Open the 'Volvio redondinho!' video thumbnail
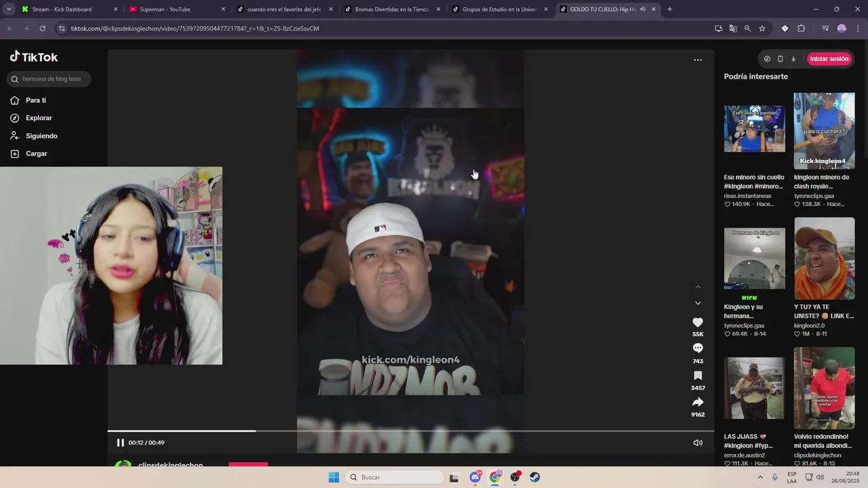This screenshot has height=488, width=868. [x=824, y=388]
